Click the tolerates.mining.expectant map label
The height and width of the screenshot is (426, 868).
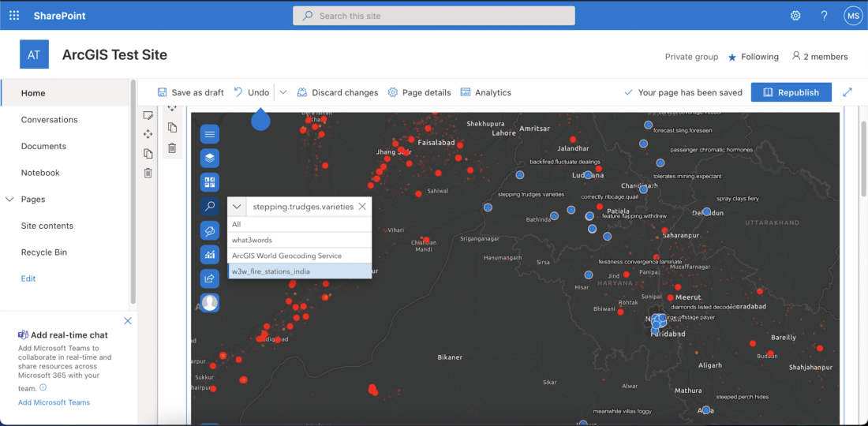[x=687, y=176]
